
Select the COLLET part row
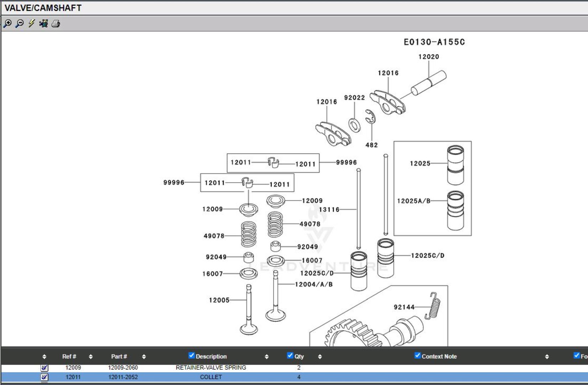coord(211,377)
